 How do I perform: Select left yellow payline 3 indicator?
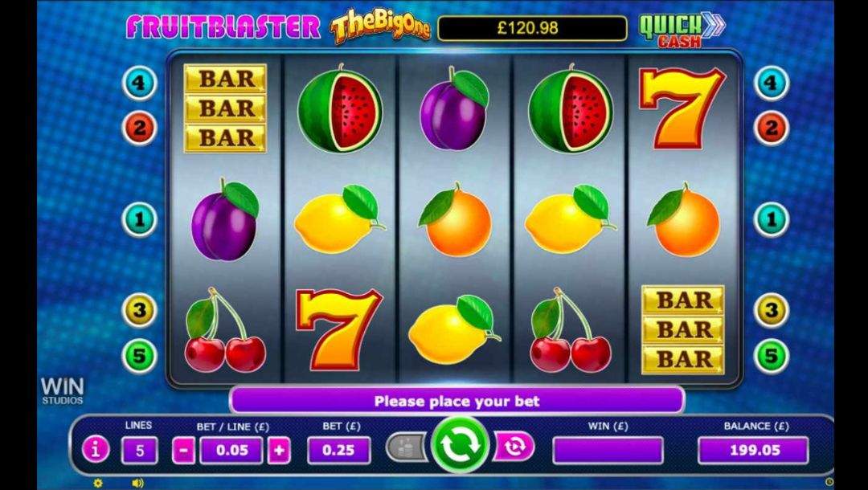pyautogui.click(x=139, y=310)
